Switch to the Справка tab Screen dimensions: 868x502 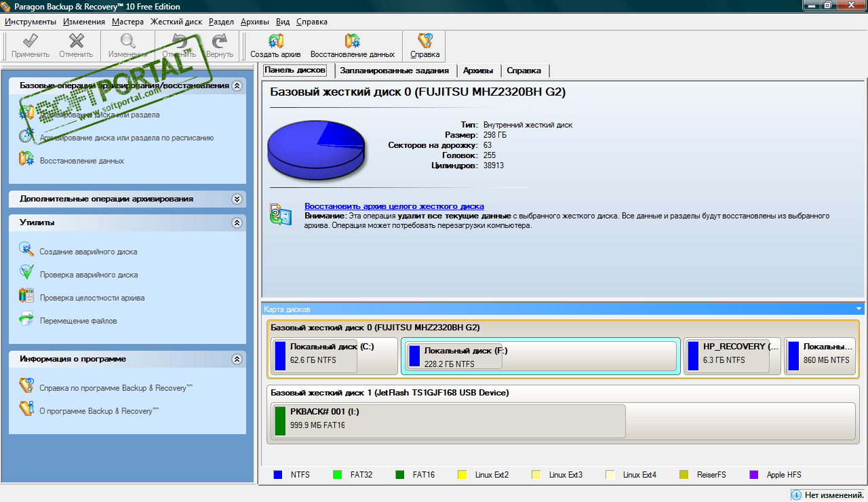[x=524, y=71]
